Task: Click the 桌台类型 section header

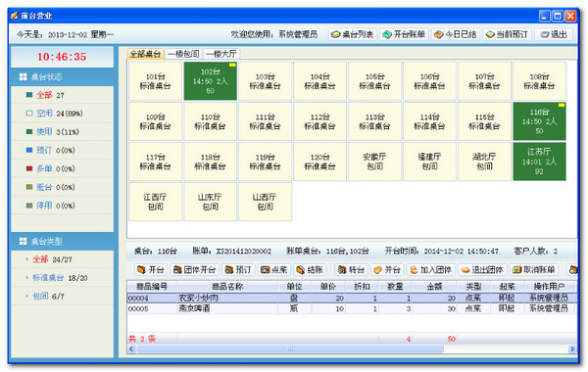Action: [x=63, y=242]
